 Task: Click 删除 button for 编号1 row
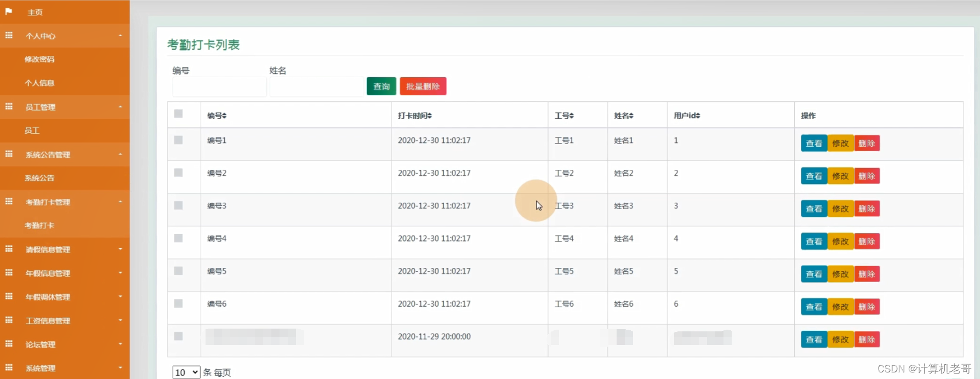pos(867,143)
